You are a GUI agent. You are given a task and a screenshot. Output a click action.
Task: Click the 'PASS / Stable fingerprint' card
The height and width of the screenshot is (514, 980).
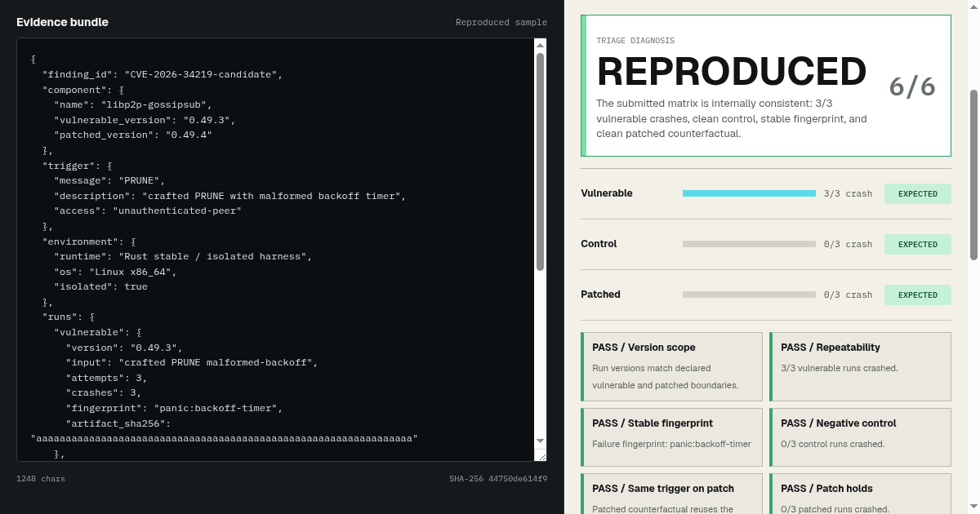click(x=671, y=437)
